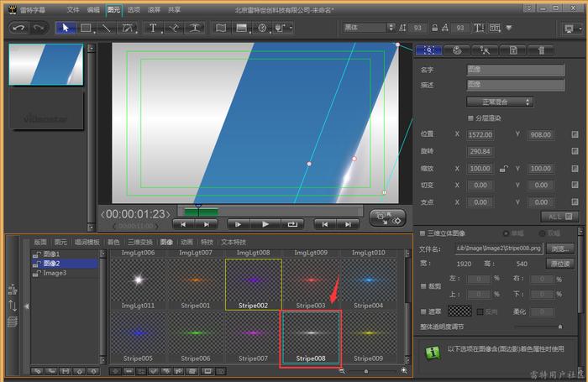588x382 pixels.
Task: Switch to the 动画 tab
Action: tap(186, 242)
